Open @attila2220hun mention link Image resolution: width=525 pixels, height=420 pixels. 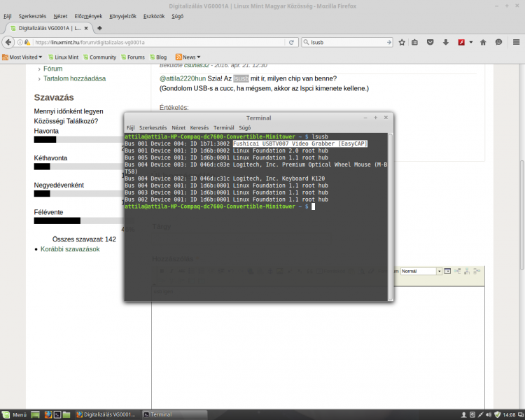pos(183,78)
